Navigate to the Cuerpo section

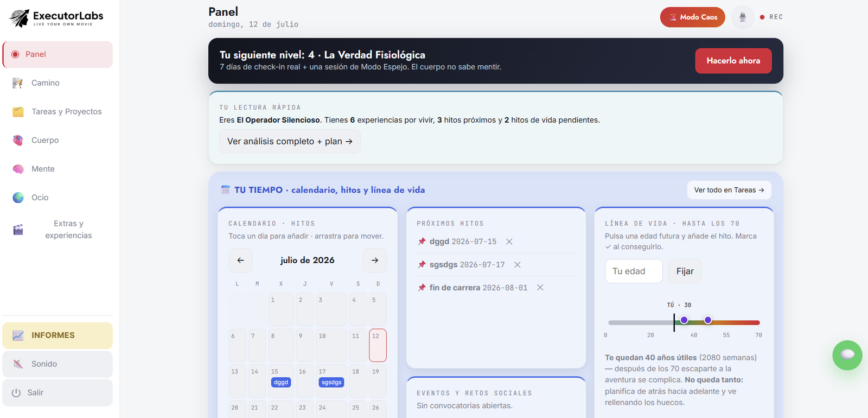pos(58,140)
